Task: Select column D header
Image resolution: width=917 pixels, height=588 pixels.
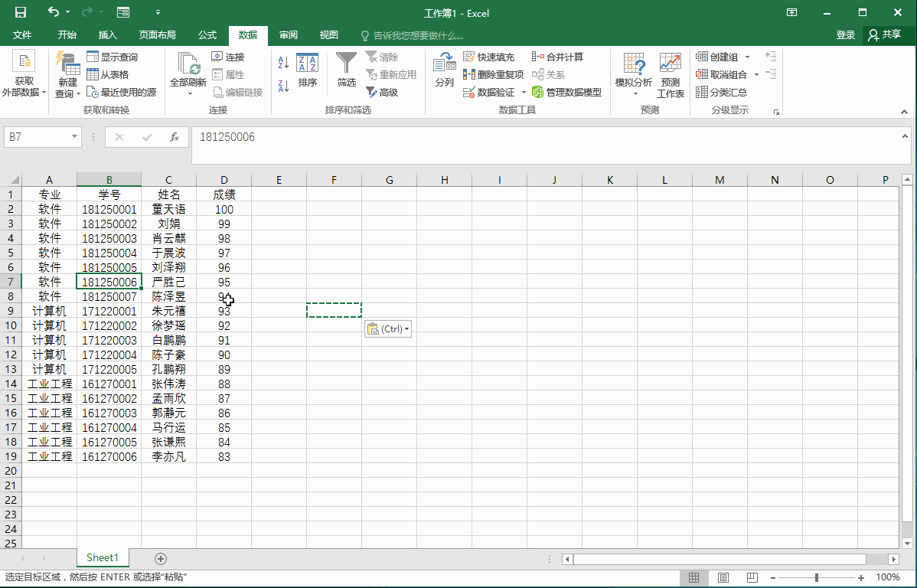Action: (x=224, y=180)
